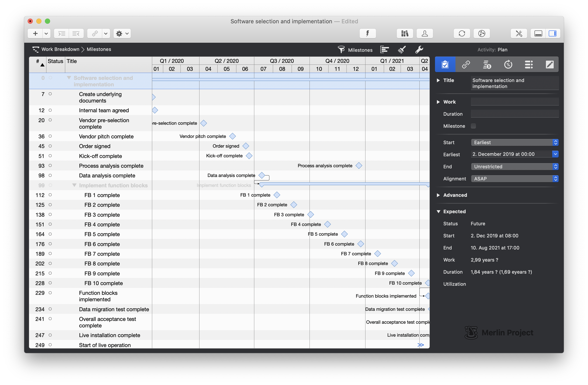Viewport: 588px width, 385px height.
Task: Click the add item plus button
Action: [x=35, y=33]
